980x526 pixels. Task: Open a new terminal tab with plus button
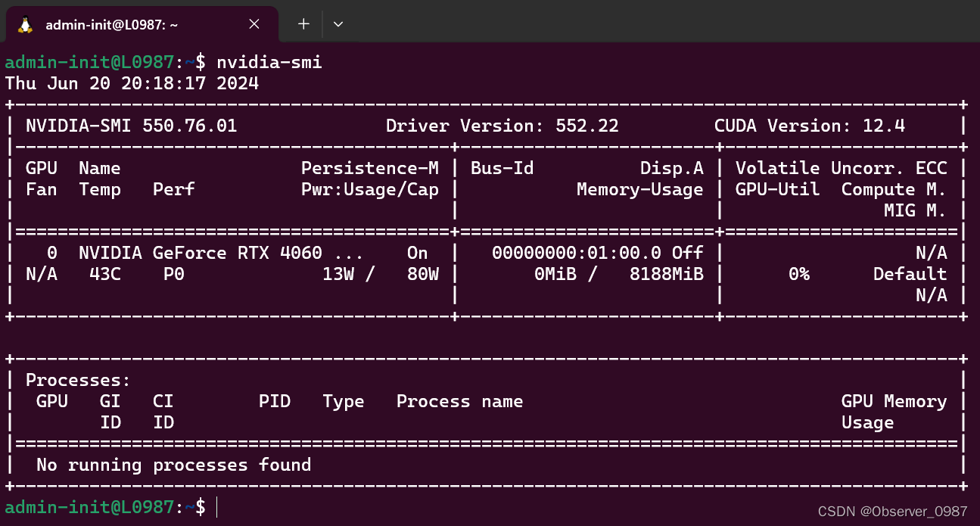pyautogui.click(x=303, y=23)
